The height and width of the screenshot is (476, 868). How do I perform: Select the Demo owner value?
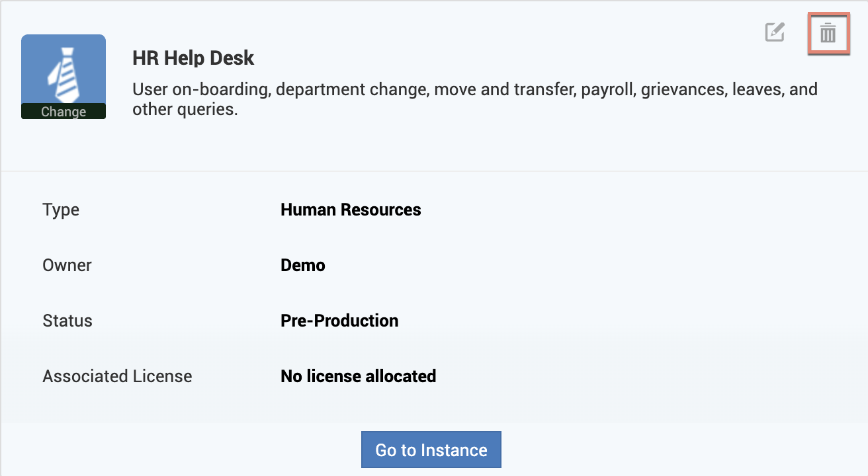pos(303,265)
